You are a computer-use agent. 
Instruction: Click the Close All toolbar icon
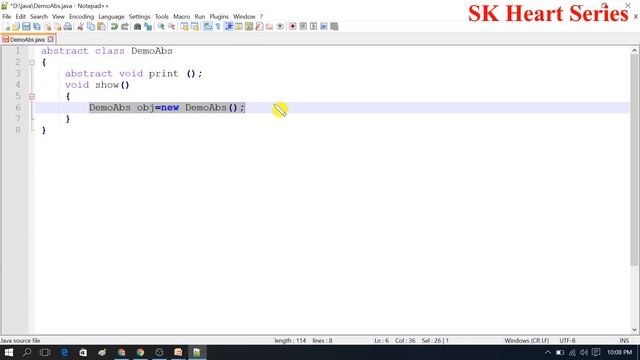[58, 27]
